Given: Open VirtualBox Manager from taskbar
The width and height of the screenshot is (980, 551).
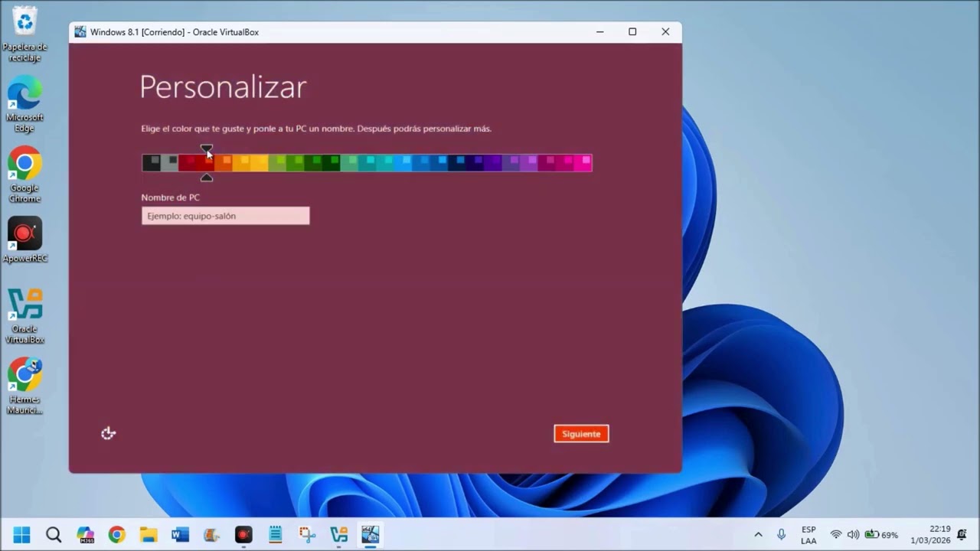Looking at the screenshot, I should tap(338, 534).
